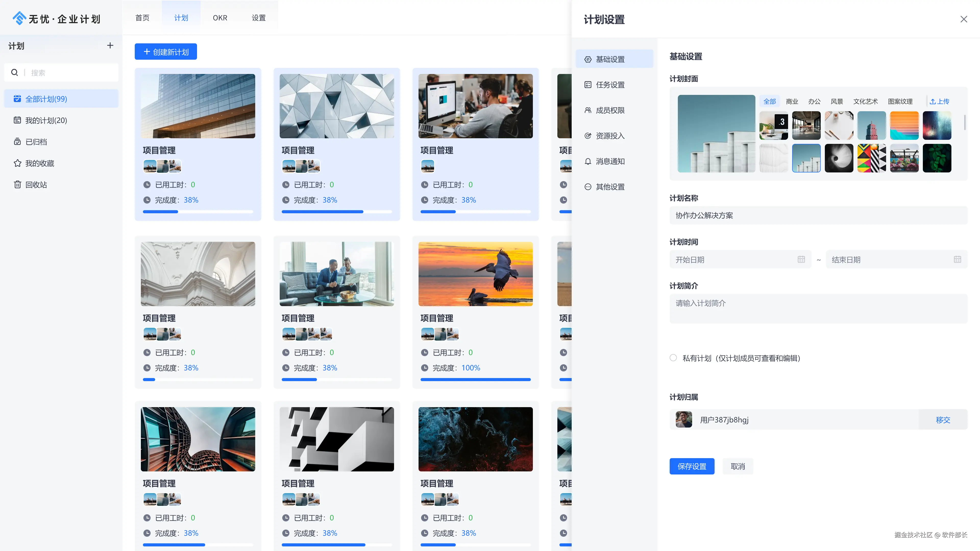Screen dimensions: 980x551
Task: Open the 开始日期 start date picker
Action: 740,260
